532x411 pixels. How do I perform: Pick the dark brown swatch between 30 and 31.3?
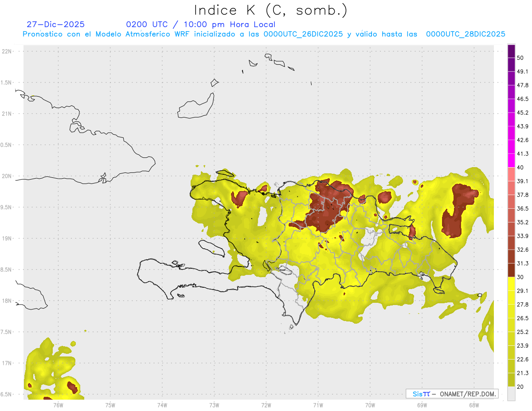(511, 270)
